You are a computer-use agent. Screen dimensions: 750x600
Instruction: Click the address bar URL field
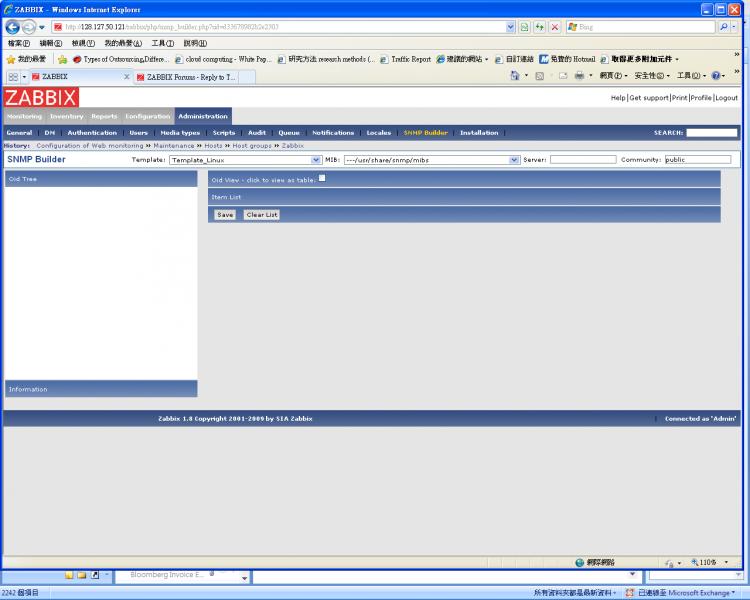pos(284,27)
